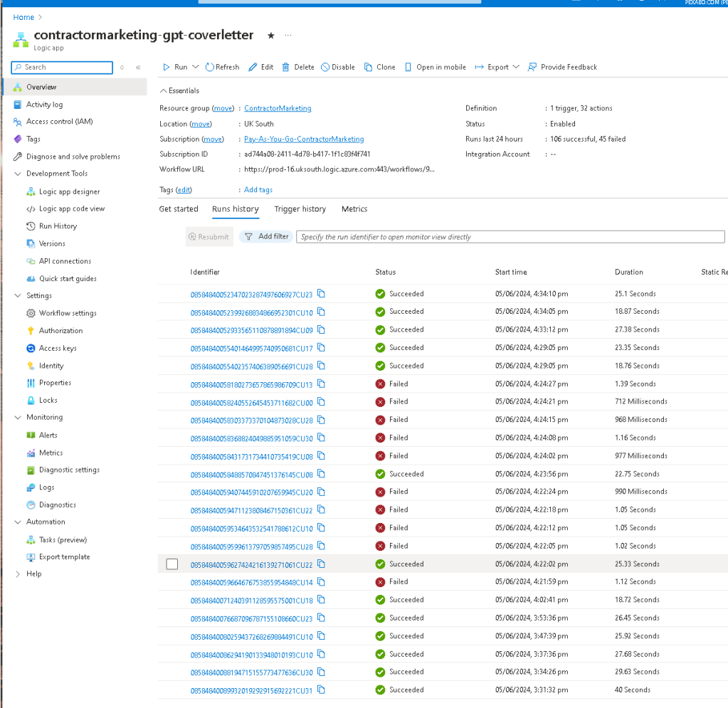728x708 pixels.
Task: Open Logic app code view
Action: point(71,209)
